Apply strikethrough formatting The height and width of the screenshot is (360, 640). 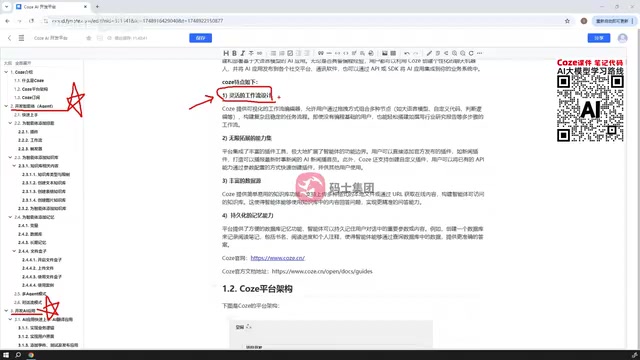click(x=251, y=53)
